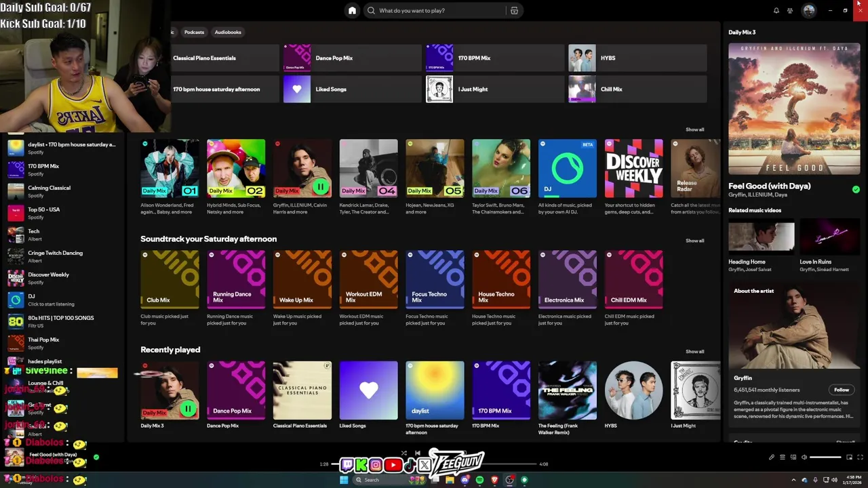Viewport: 868px width, 488px height.
Task: Open Calming Classical in library sidebar
Action: tap(64, 191)
